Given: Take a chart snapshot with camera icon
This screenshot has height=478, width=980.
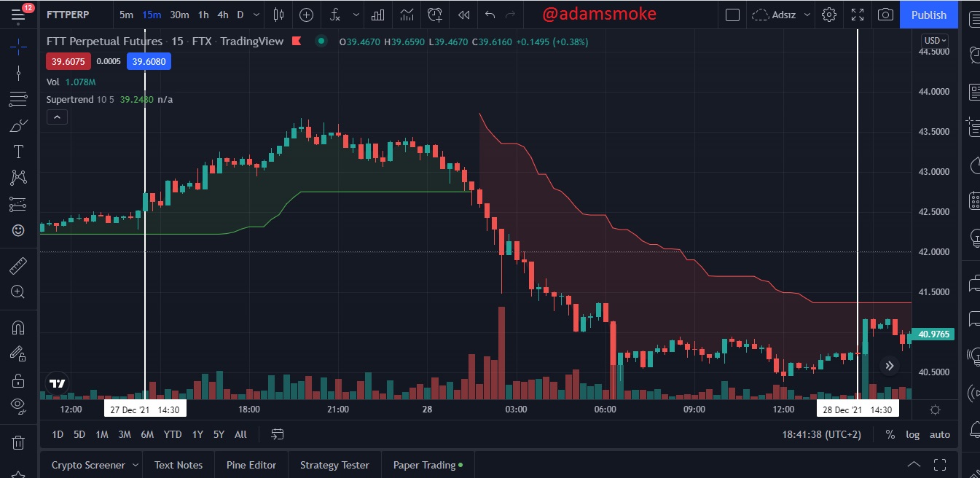Looking at the screenshot, I should (x=885, y=15).
